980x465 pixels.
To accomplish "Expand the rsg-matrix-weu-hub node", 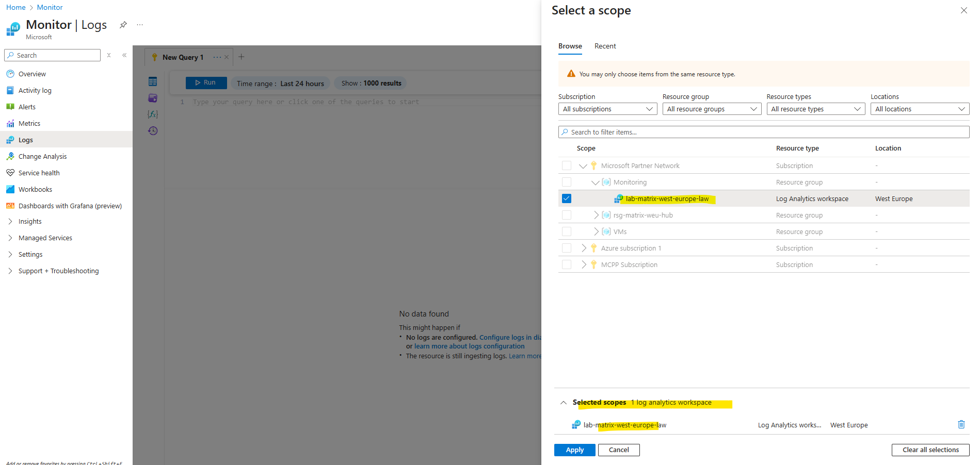I will 596,215.
